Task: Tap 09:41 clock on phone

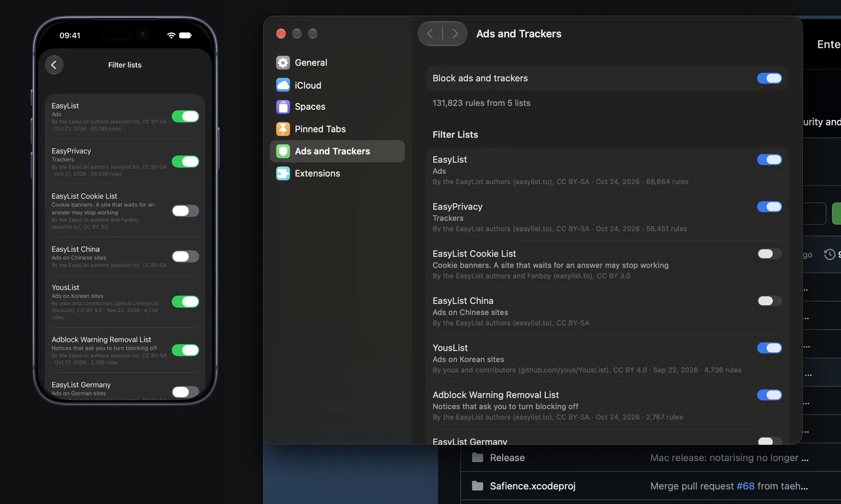Action: click(x=70, y=35)
